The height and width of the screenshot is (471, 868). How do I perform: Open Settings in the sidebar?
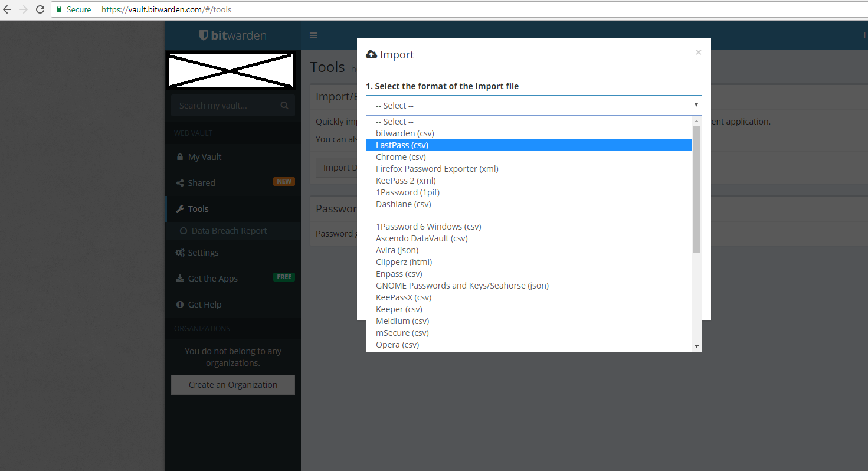[x=233, y=253]
